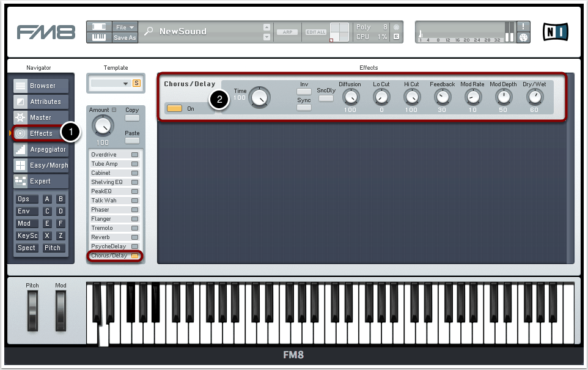Toggle the Inv button
This screenshot has height=370, width=588.
[304, 92]
